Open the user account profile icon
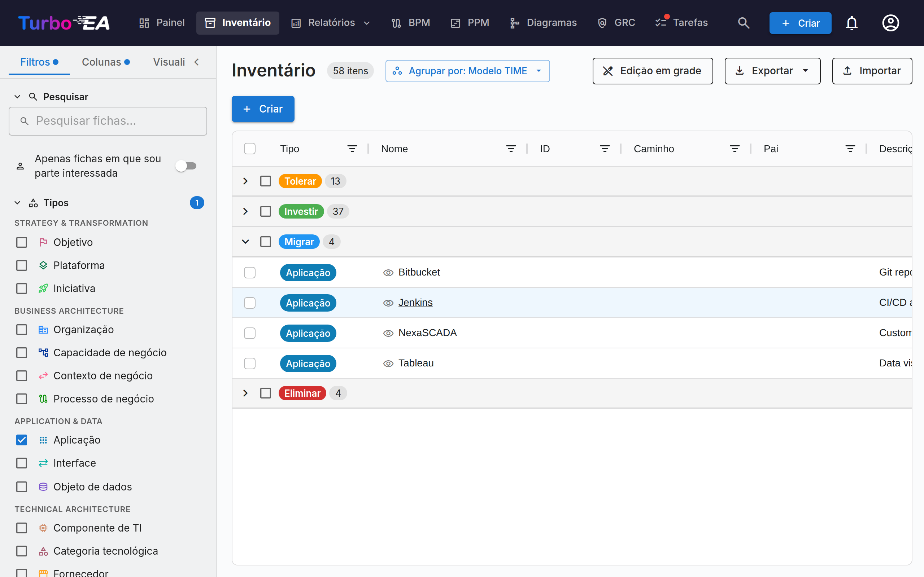The width and height of the screenshot is (924, 577). click(890, 23)
